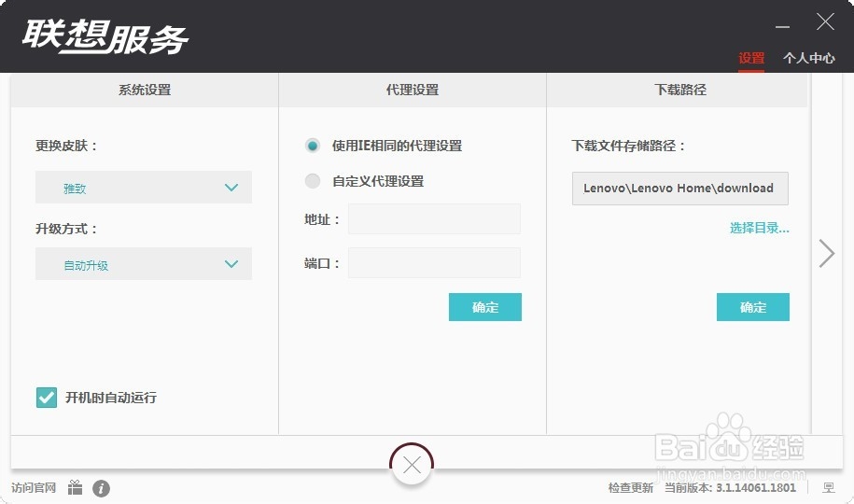Click the 当前版本: 3.1.14061.1801 text
Viewport: 854px width, 504px height.
[730, 487]
